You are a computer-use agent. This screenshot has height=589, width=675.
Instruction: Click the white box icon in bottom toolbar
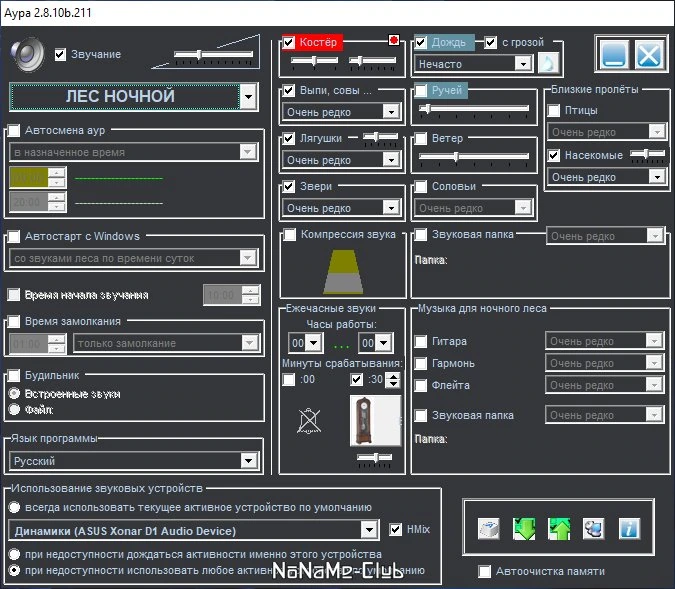click(x=489, y=529)
